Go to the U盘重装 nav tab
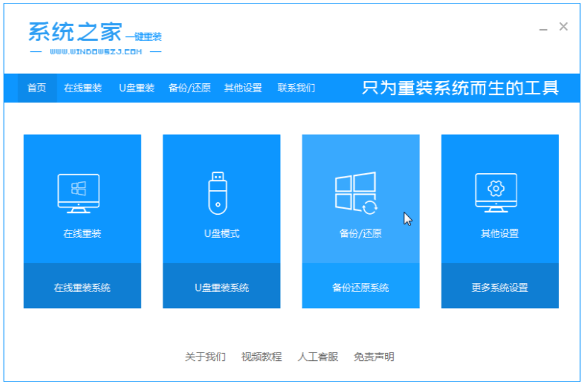The height and width of the screenshot is (386, 588). [137, 88]
